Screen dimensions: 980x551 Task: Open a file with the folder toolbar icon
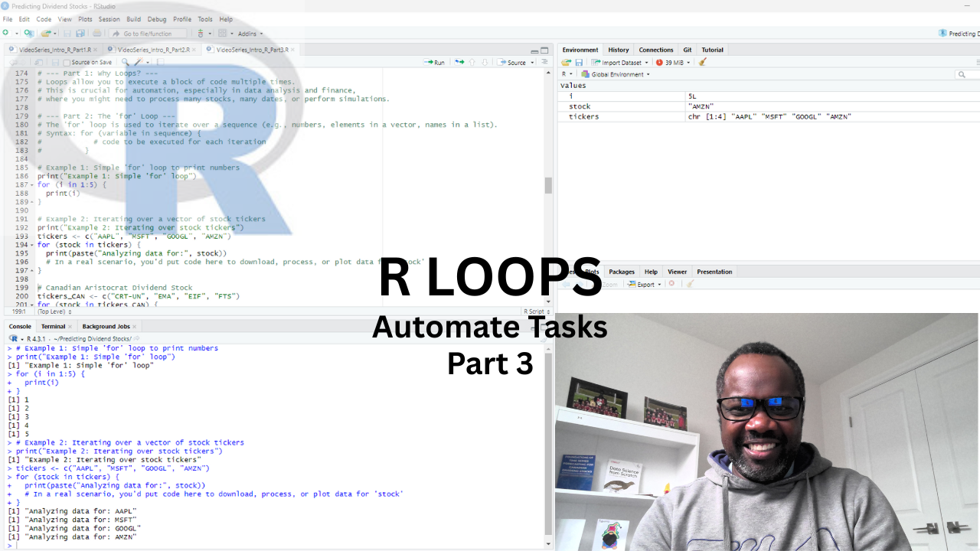[46, 33]
